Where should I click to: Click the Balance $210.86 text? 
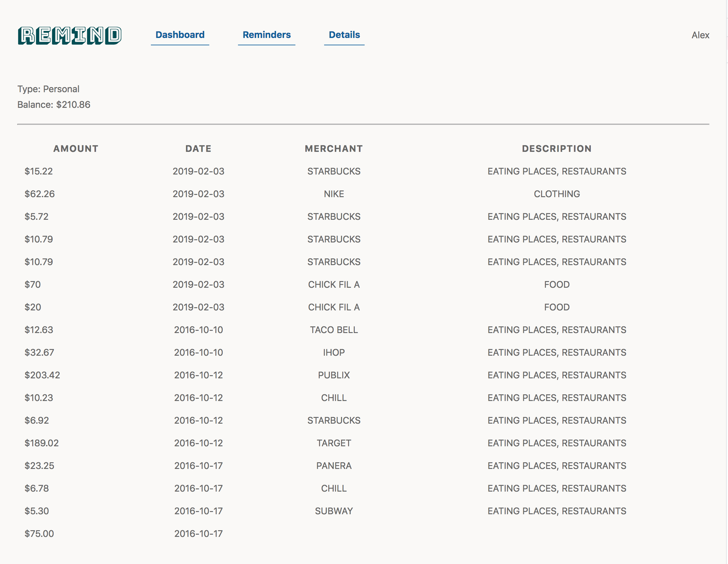click(x=54, y=105)
